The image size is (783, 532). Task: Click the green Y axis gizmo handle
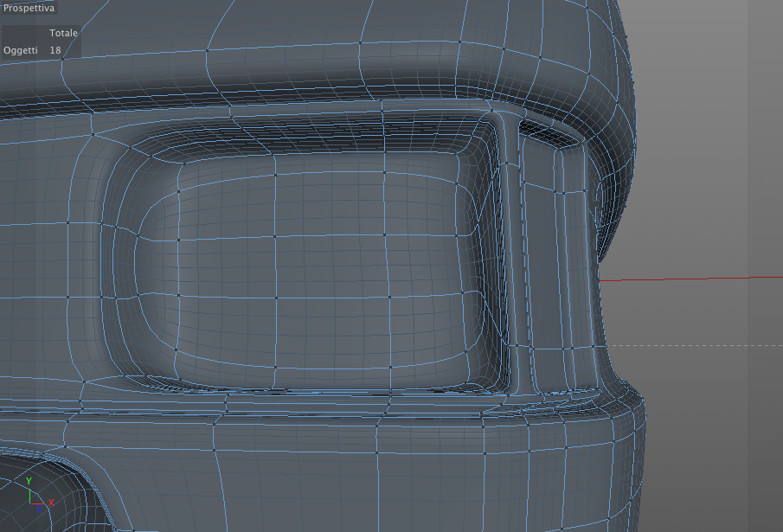point(29,481)
